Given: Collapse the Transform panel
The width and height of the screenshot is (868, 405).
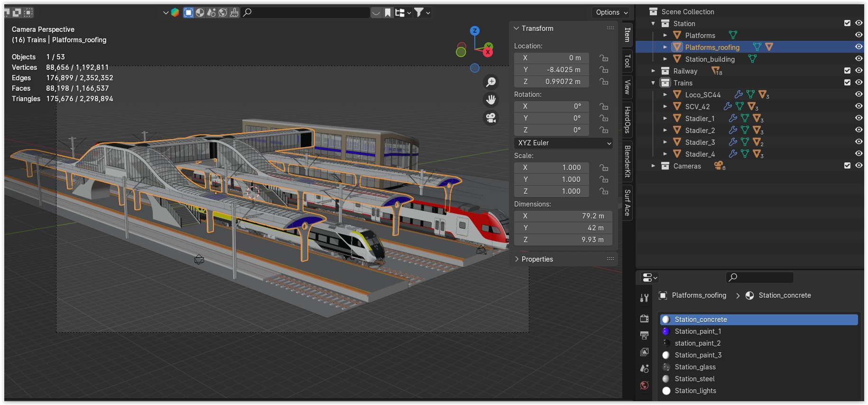Looking at the screenshot, I should (x=517, y=28).
